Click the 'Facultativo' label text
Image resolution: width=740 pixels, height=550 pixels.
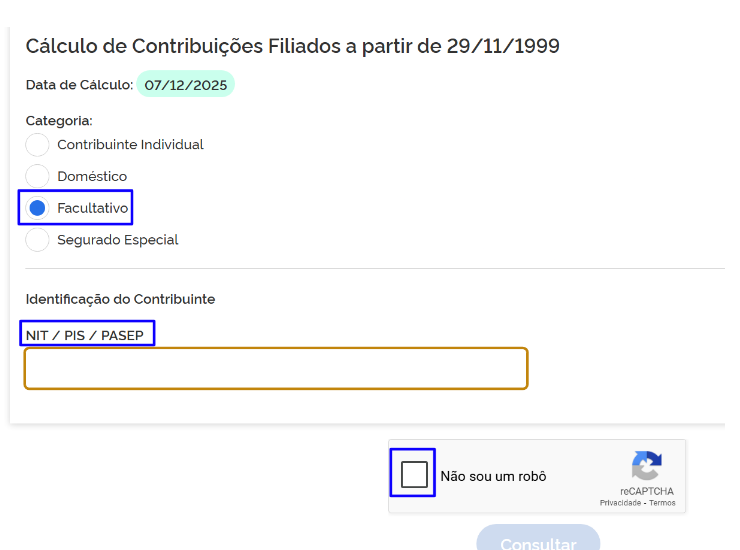[93, 209]
